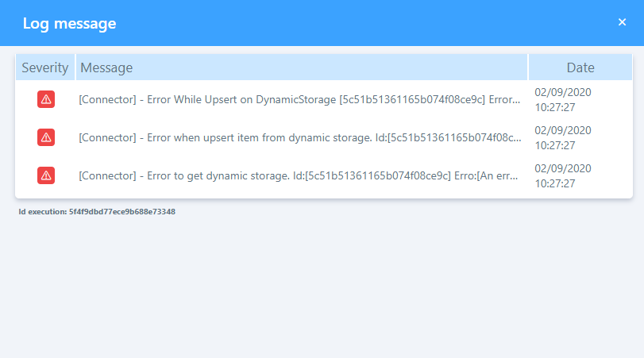Select the 'Error when upsert item' message

(300, 138)
